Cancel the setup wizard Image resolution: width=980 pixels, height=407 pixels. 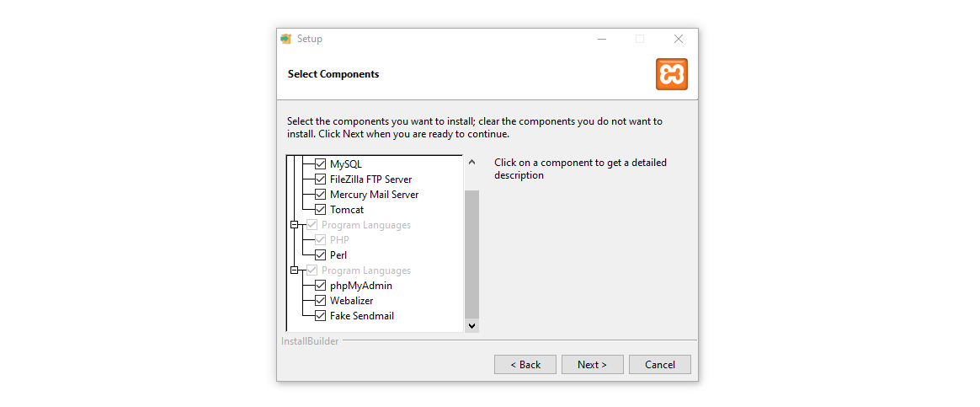tap(660, 365)
